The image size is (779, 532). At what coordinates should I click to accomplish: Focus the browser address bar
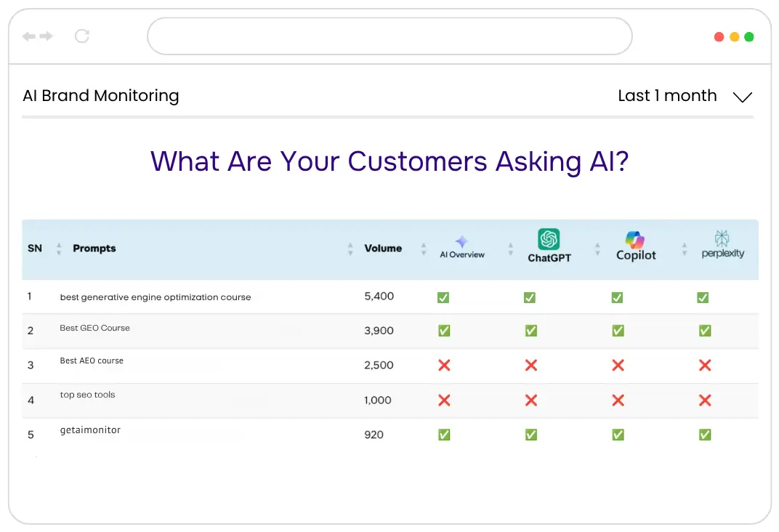pos(389,36)
